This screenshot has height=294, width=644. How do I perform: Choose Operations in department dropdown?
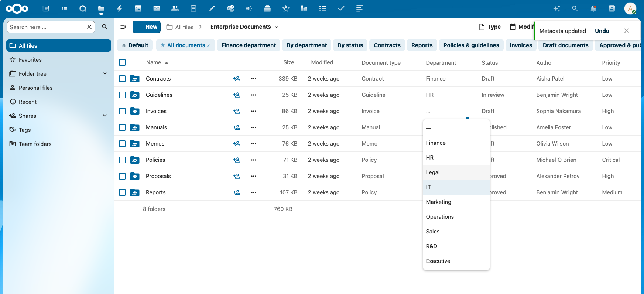[x=456, y=217]
